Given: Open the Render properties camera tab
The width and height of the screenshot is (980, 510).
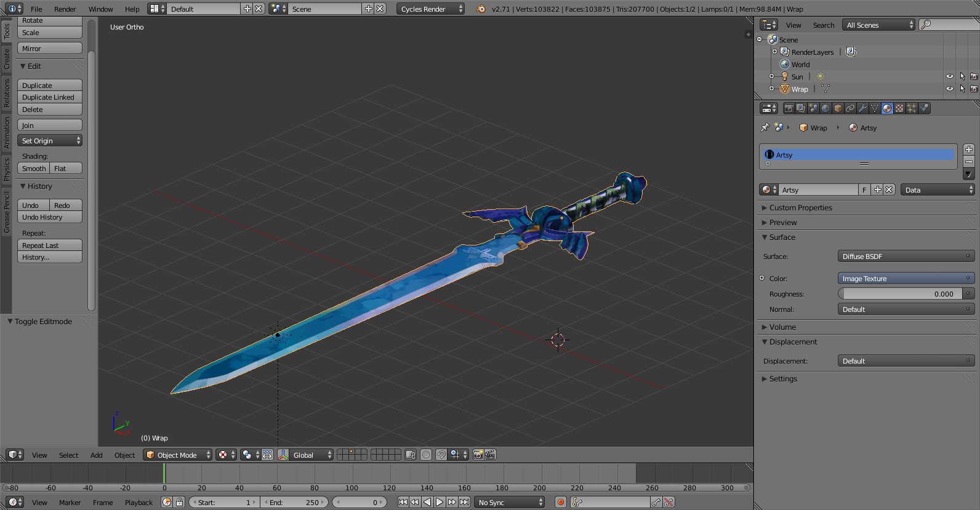Looking at the screenshot, I should (x=789, y=108).
